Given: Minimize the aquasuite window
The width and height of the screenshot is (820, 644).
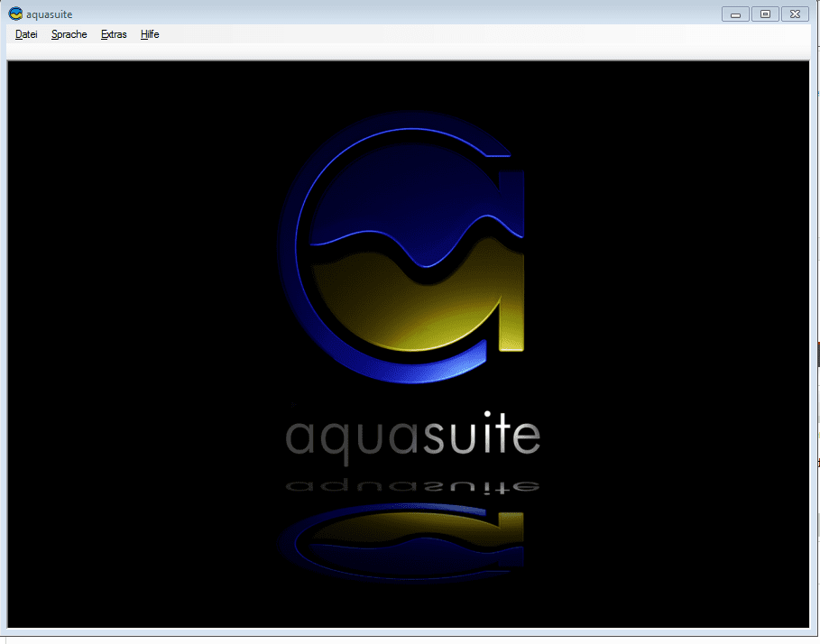Looking at the screenshot, I should point(735,14).
